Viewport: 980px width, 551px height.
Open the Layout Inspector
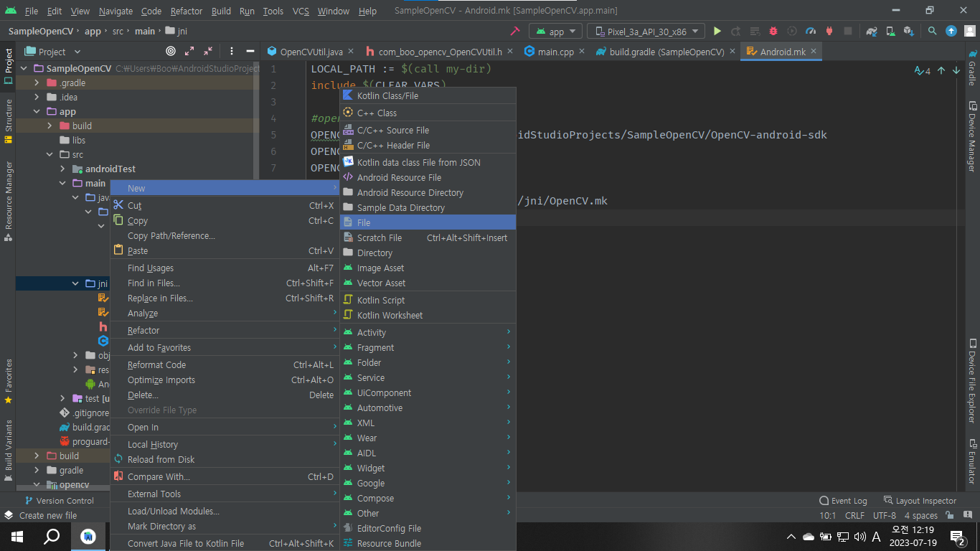(x=920, y=501)
